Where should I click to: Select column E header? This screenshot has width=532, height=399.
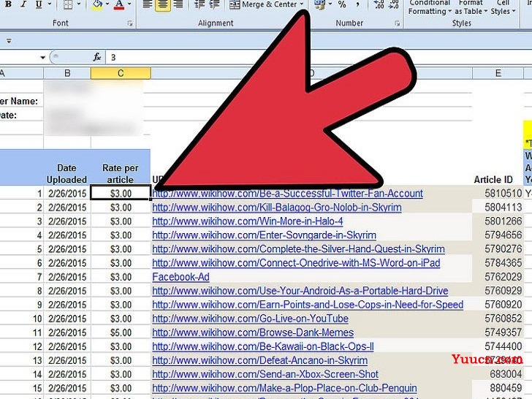point(498,73)
